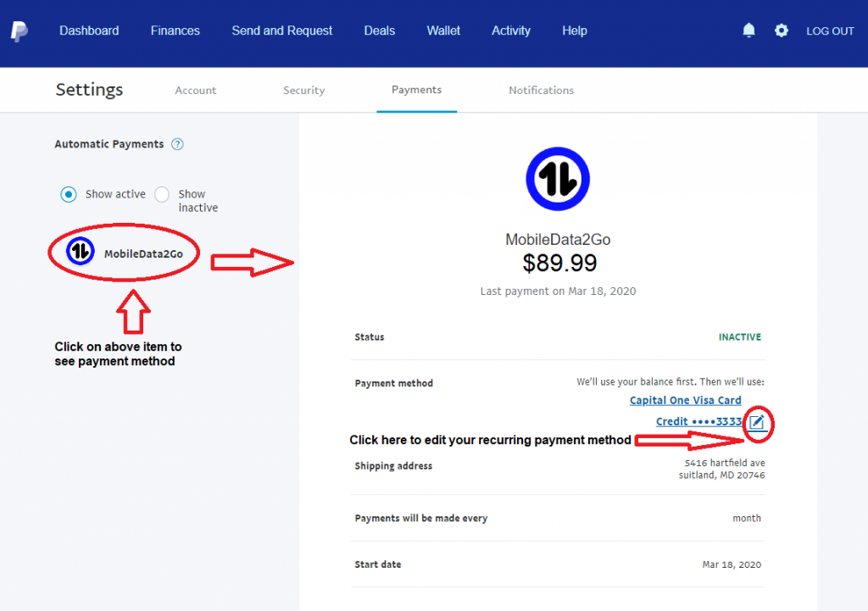Click the Automatic Payments help question icon

(x=177, y=144)
